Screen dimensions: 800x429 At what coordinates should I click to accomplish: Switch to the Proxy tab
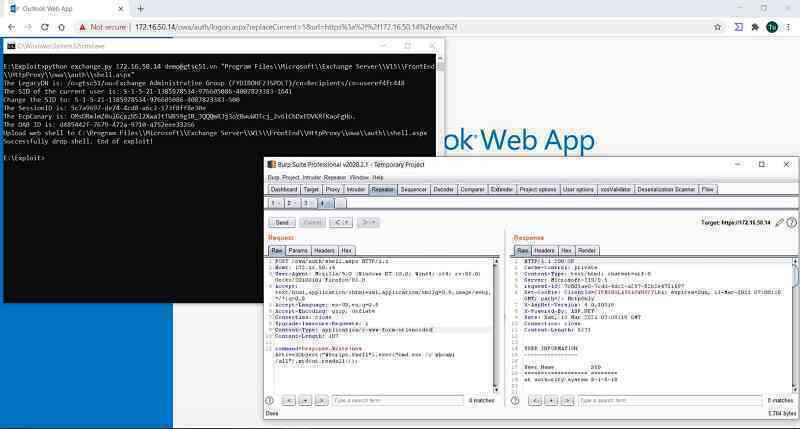pyautogui.click(x=333, y=189)
